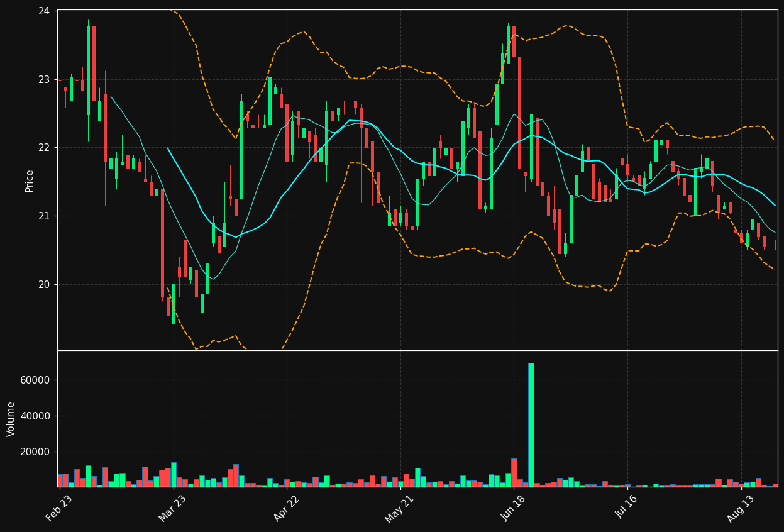
Task: Click the Feb 23 date label
Action: pyautogui.click(x=58, y=509)
